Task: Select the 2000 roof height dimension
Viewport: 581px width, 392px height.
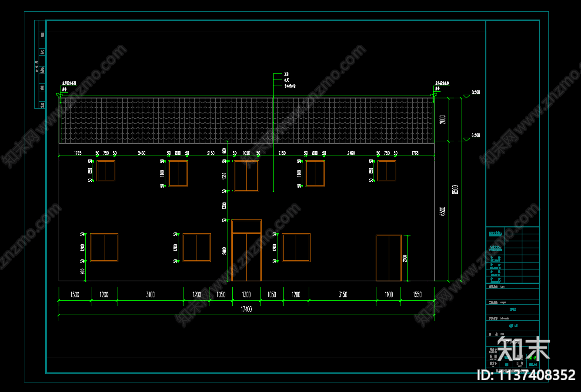Action: click(x=443, y=119)
